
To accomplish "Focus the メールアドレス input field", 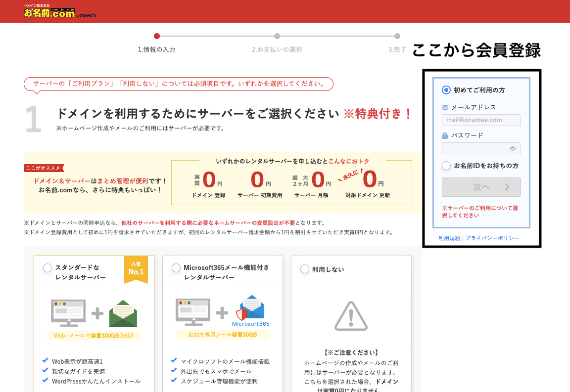I will click(481, 120).
